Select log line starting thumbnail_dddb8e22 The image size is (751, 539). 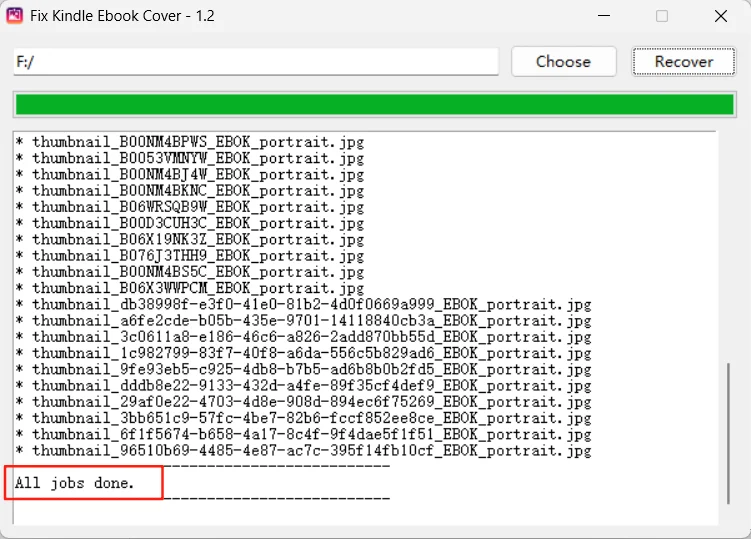coord(304,386)
